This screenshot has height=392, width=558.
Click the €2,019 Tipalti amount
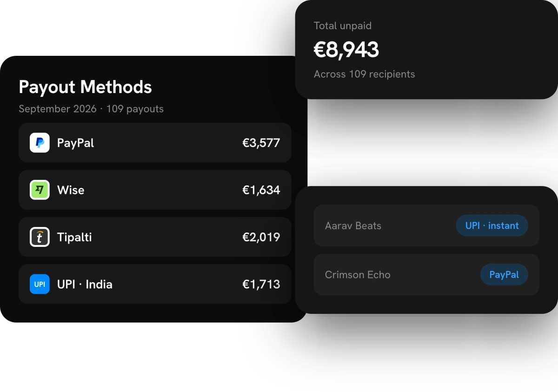261,237
